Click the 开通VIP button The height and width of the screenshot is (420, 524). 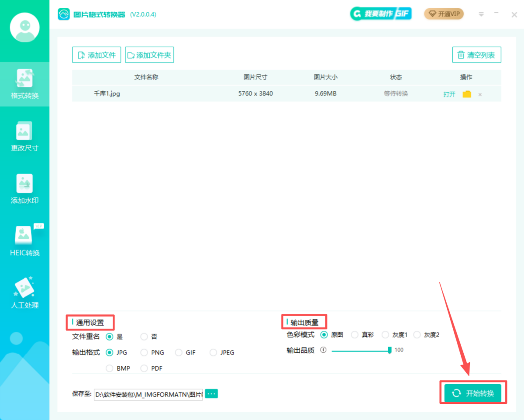coord(444,14)
